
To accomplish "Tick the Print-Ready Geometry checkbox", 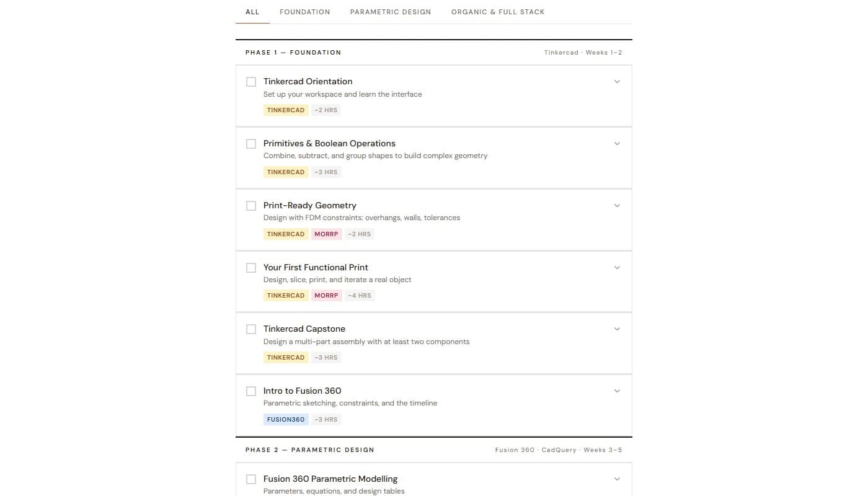I will pyautogui.click(x=251, y=206).
